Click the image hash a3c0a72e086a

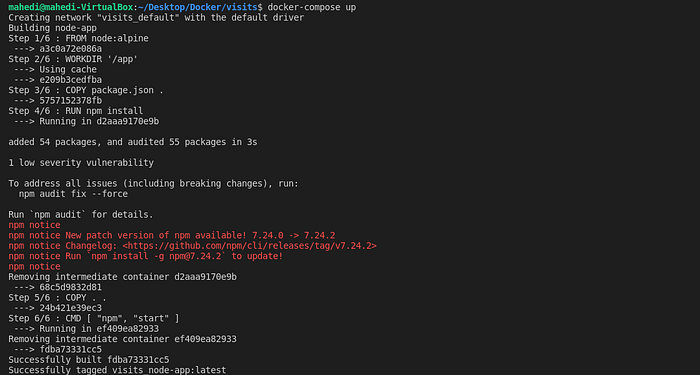(71, 49)
